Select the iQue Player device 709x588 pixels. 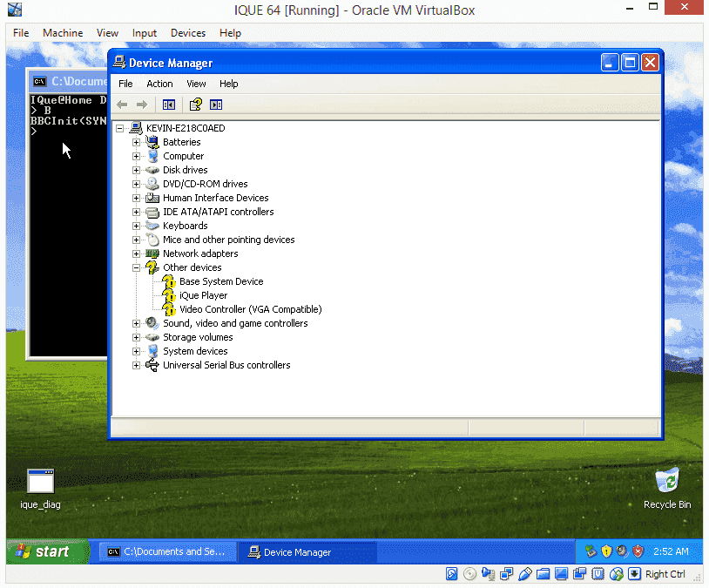click(x=204, y=295)
